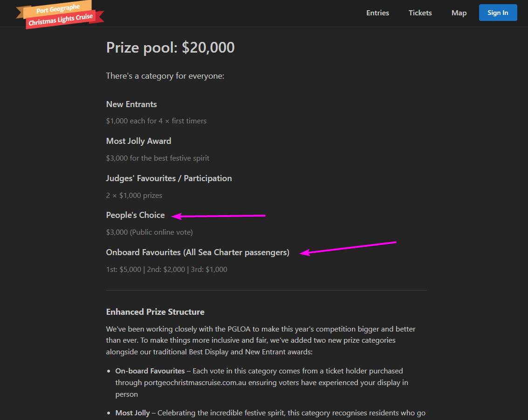Click the bold Most Jolly bullet label

(133, 413)
